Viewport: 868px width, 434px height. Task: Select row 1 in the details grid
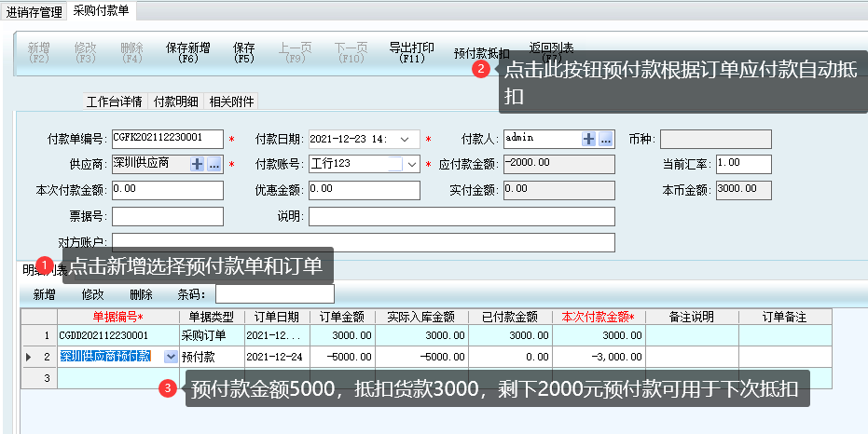(x=44, y=334)
